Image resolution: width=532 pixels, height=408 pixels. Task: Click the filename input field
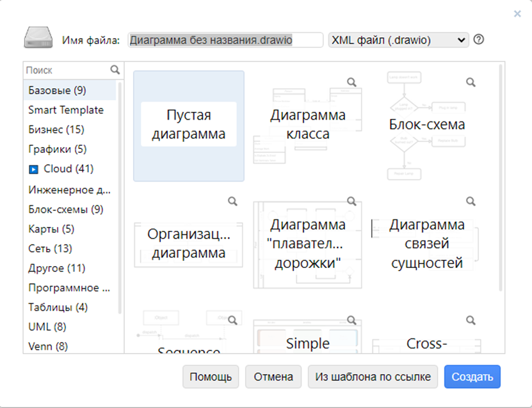(225, 39)
